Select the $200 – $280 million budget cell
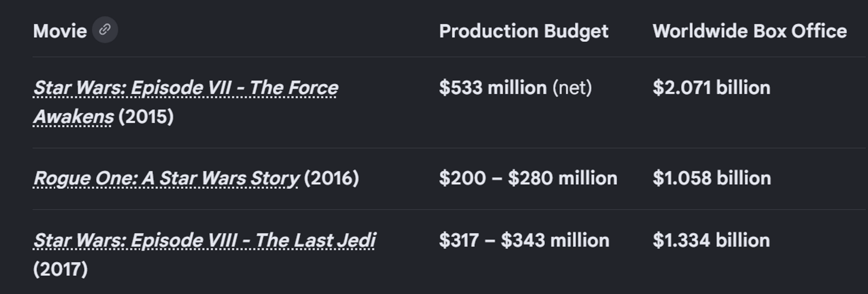 coord(528,178)
